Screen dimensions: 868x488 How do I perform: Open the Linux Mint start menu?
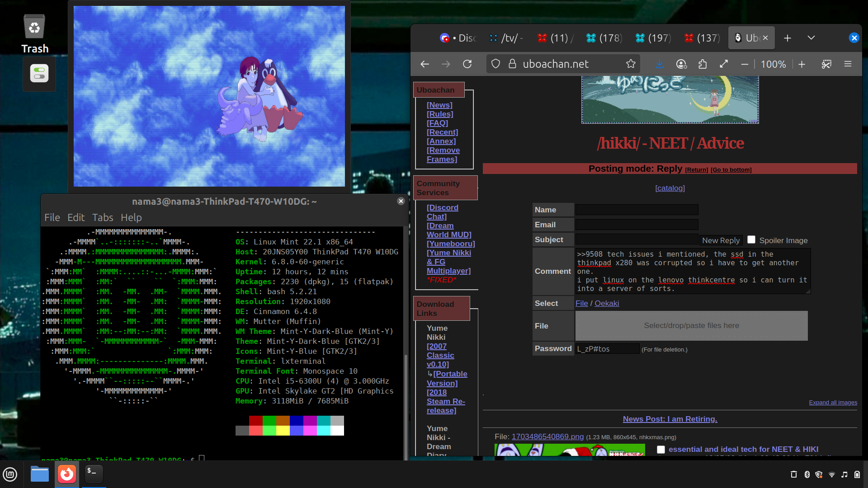10,474
